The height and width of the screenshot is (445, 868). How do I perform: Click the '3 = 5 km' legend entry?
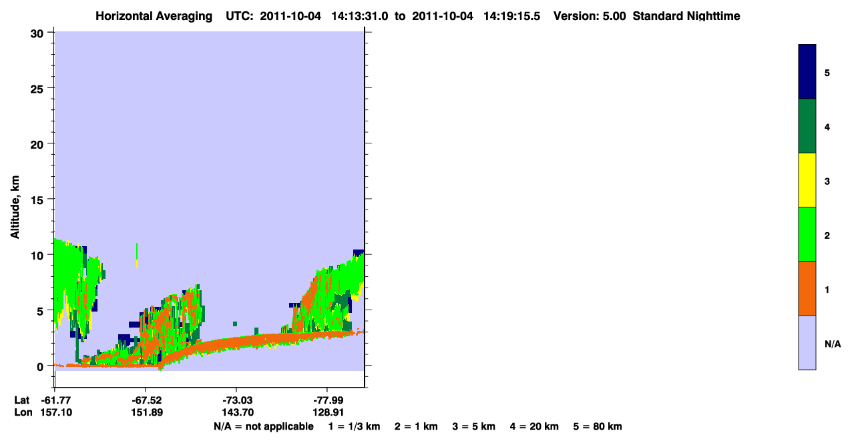coord(474,427)
